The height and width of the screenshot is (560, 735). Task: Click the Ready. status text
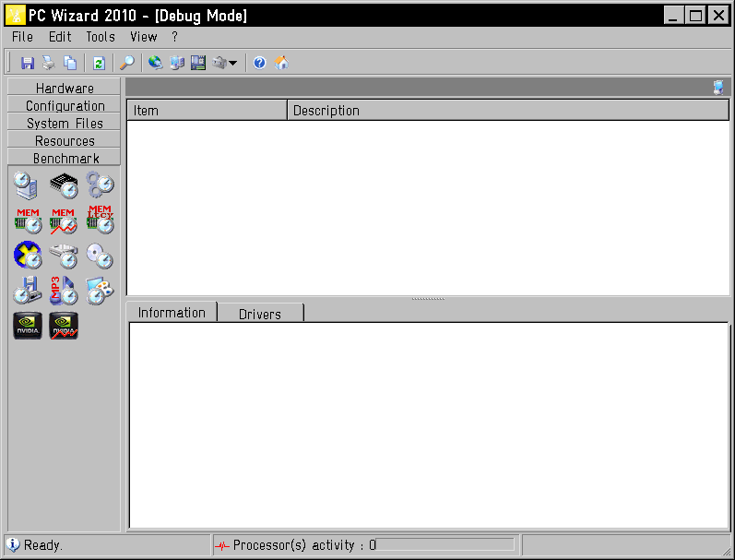pyautogui.click(x=43, y=545)
